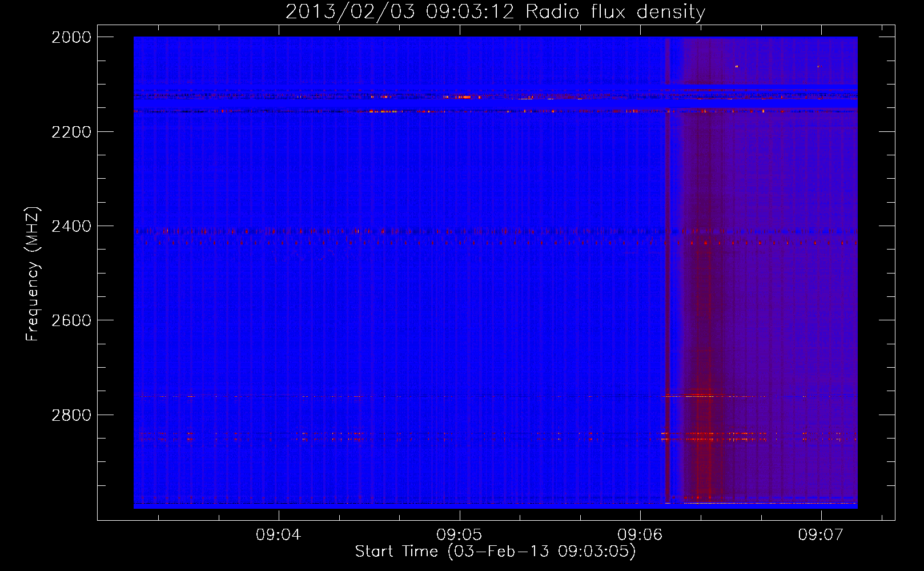Click the 2400 frequency tick label
This screenshot has width=924, height=571.
(71, 227)
